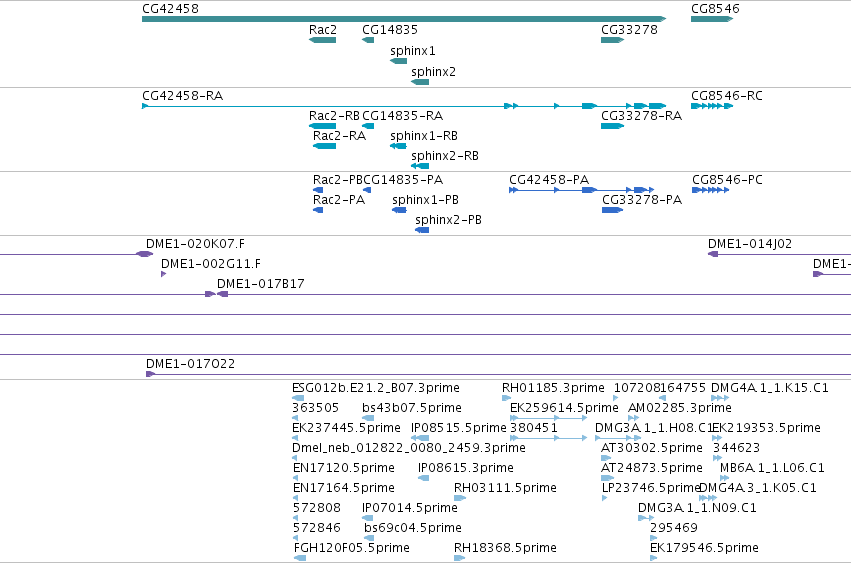Click the 572808 EST label
The height and width of the screenshot is (563, 851).
tap(317, 508)
